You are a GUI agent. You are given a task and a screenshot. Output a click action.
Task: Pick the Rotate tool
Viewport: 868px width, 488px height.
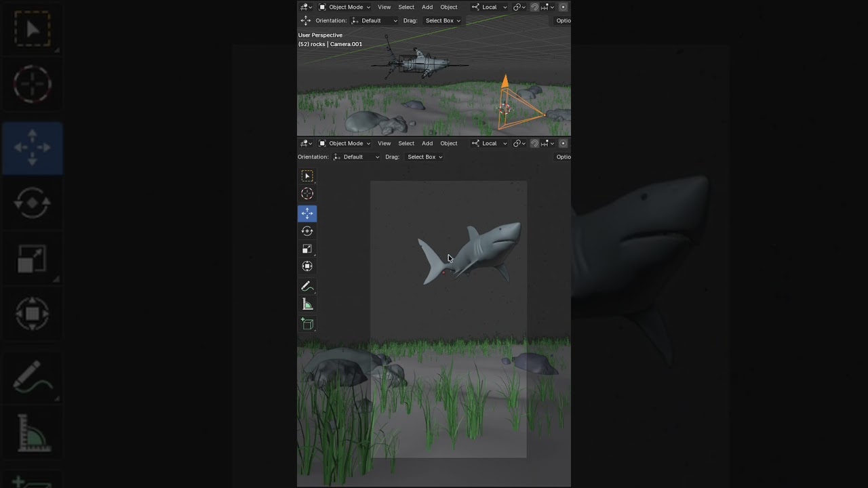tap(307, 231)
